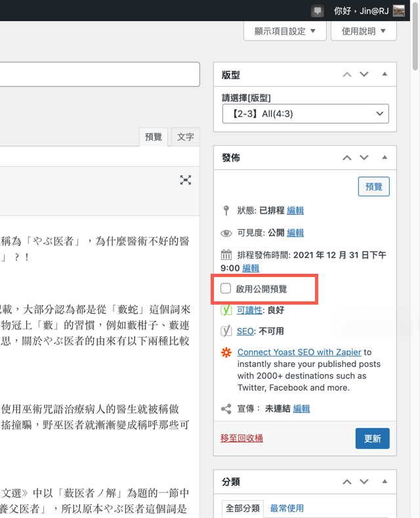
Task: Click the pin icon beside 狀態
Action: 226,211
